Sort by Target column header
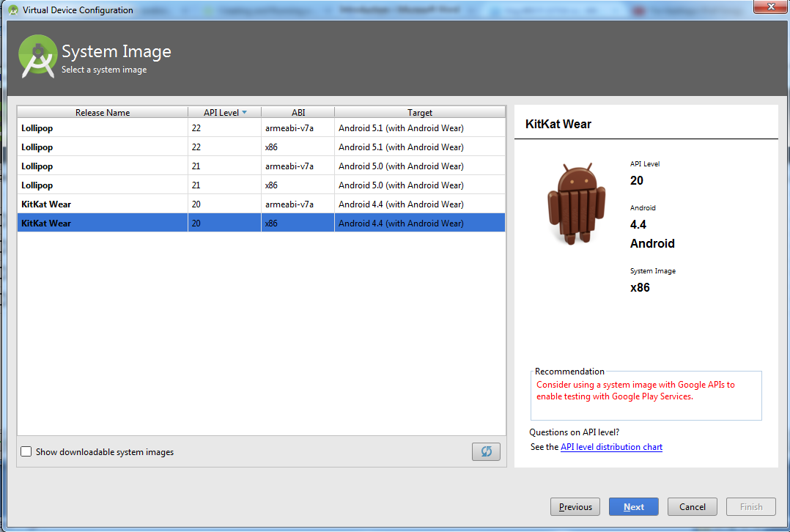The image size is (790, 532). (x=420, y=112)
